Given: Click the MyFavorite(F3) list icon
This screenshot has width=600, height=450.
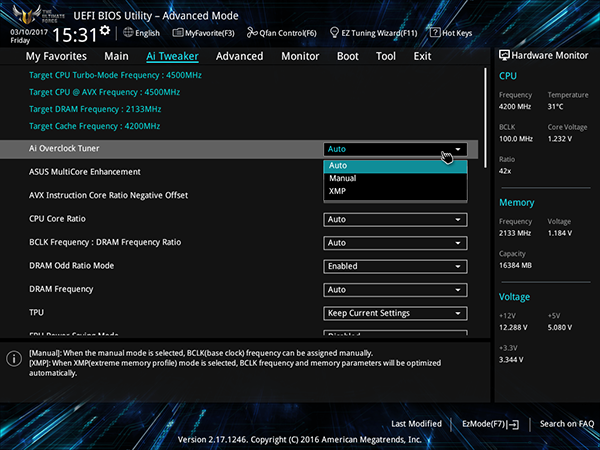Looking at the screenshot, I should [x=178, y=33].
